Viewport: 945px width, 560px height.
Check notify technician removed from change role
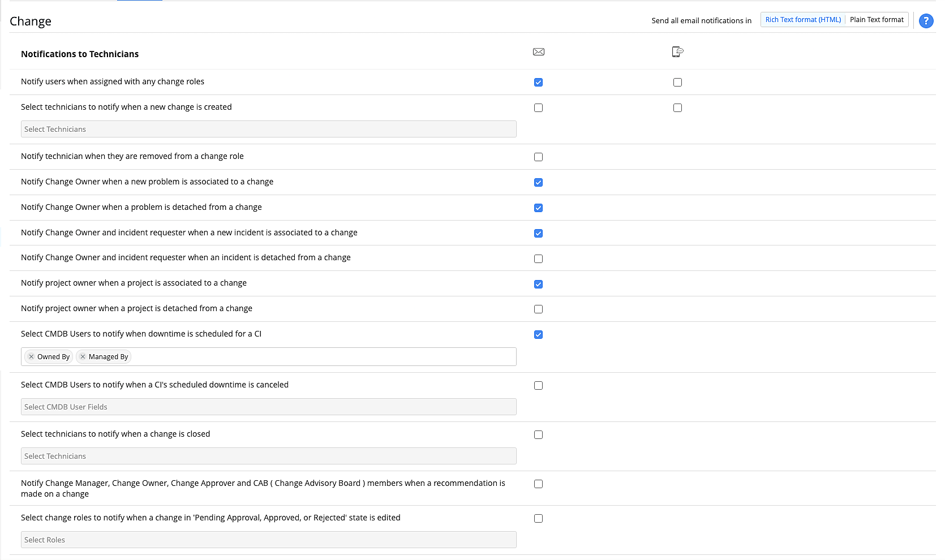pyautogui.click(x=538, y=157)
